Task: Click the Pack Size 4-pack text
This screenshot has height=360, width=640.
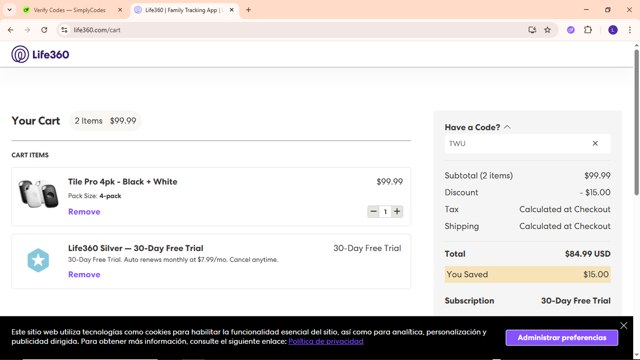Action: pyautogui.click(x=95, y=196)
